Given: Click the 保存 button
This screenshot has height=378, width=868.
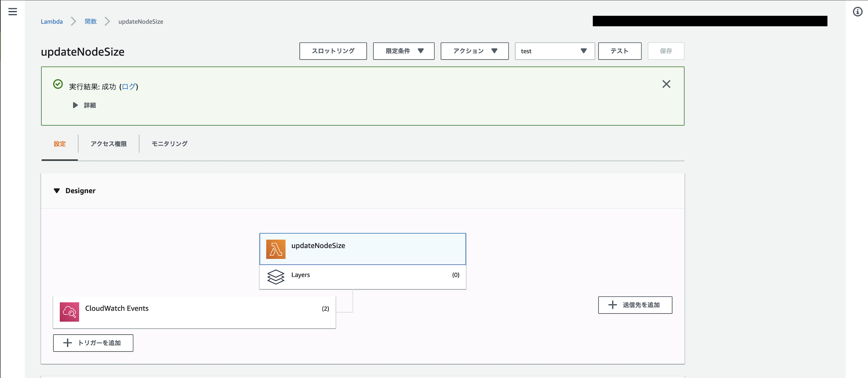Looking at the screenshot, I should point(666,51).
